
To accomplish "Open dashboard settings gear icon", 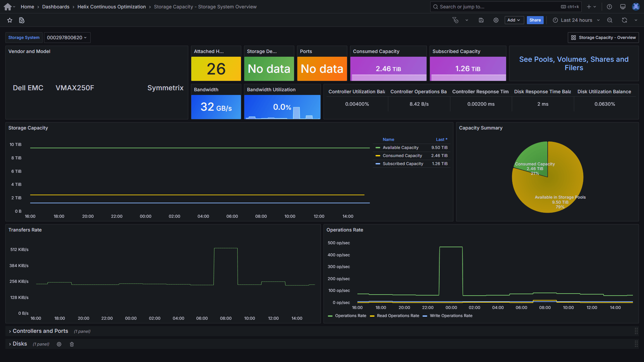I will (496, 20).
